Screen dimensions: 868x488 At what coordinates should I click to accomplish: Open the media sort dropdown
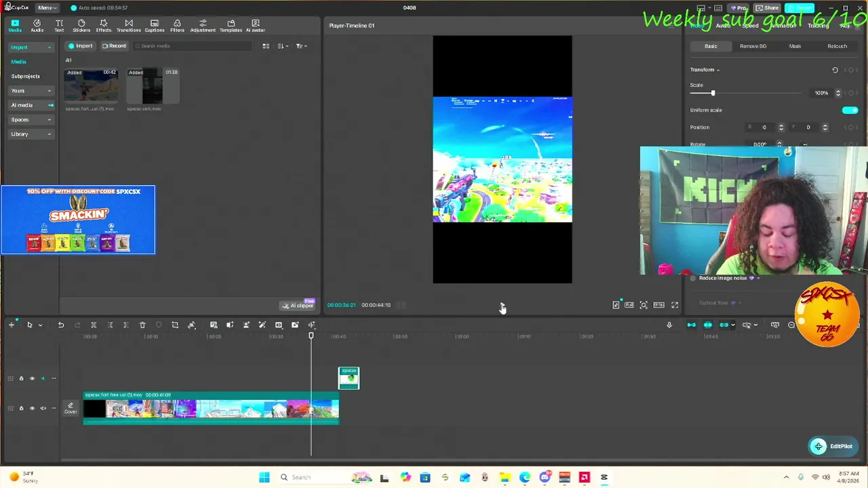click(283, 46)
